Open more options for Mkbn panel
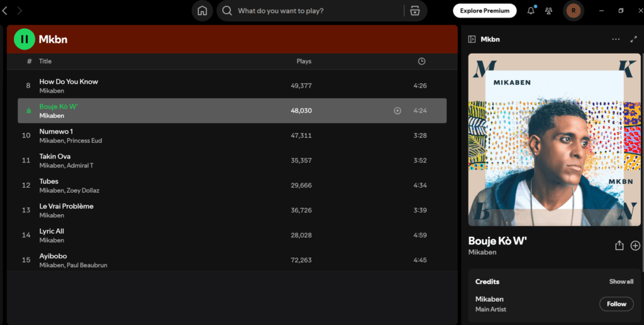This screenshot has height=325, width=644. [x=616, y=39]
